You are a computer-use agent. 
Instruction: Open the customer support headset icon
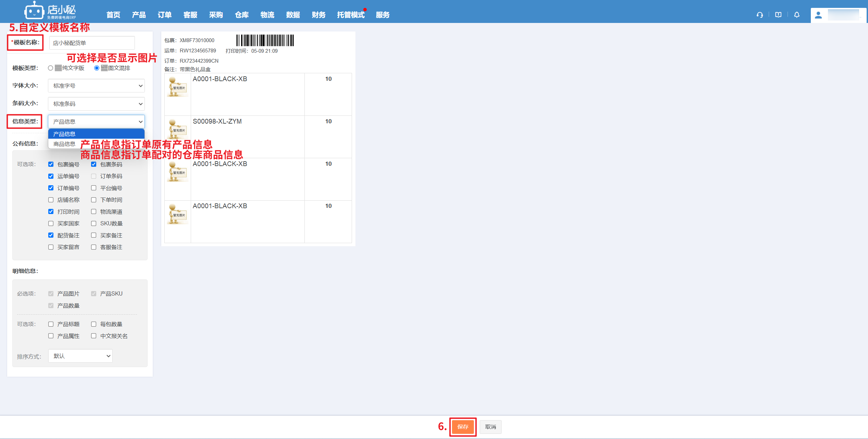(x=759, y=15)
